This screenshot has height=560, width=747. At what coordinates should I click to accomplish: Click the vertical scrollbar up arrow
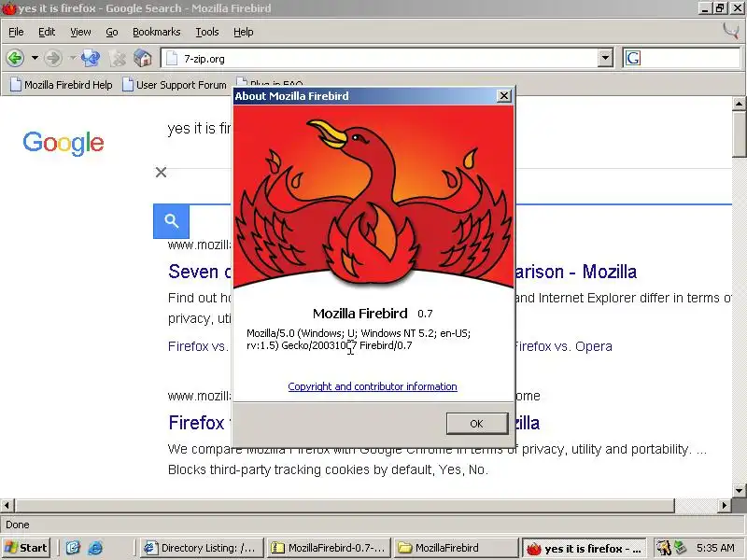tap(739, 104)
